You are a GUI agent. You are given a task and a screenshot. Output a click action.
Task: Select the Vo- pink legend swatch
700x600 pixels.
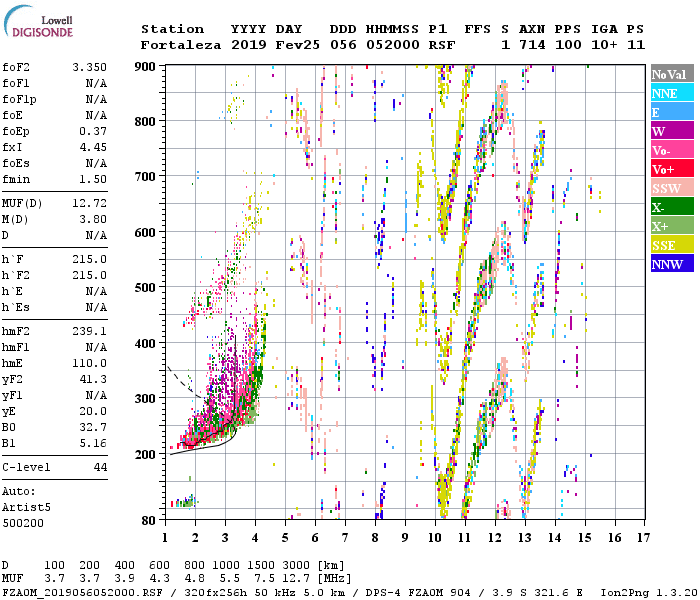(x=672, y=150)
